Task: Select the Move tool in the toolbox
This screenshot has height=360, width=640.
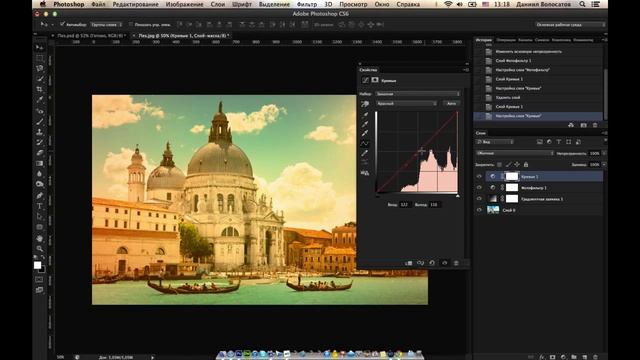Action: 40,47
